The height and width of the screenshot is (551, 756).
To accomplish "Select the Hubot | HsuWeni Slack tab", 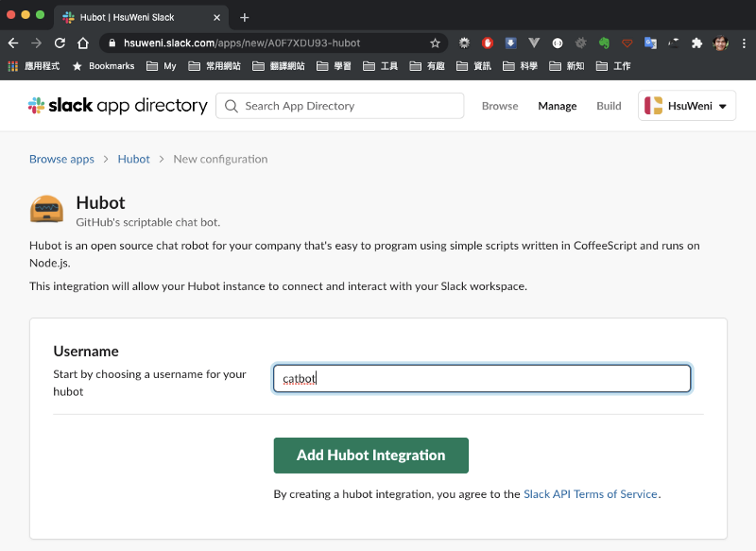I will (141, 17).
